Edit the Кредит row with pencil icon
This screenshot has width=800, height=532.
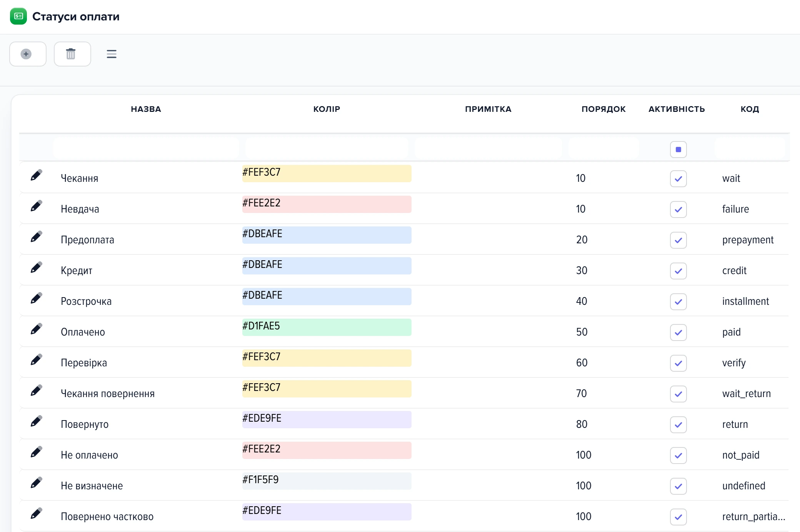(x=36, y=268)
